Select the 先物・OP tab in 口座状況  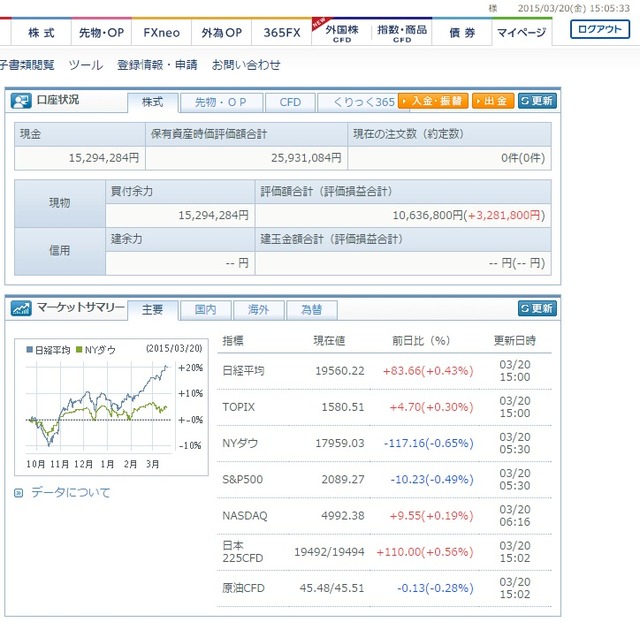click(221, 102)
